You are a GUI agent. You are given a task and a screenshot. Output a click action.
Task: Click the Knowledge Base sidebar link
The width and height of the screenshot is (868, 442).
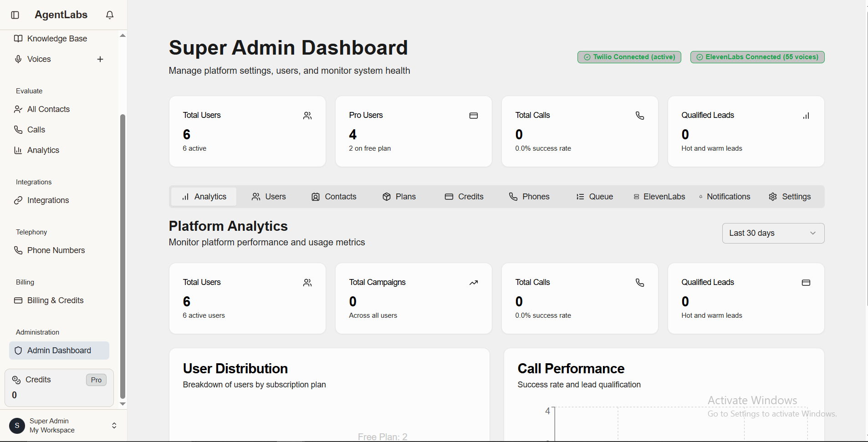coord(56,38)
